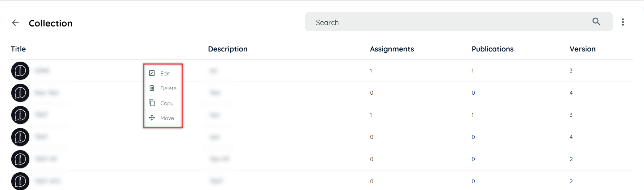This screenshot has width=644, height=190.
Task: Go back using the left arrow icon
Action: pos(15,23)
